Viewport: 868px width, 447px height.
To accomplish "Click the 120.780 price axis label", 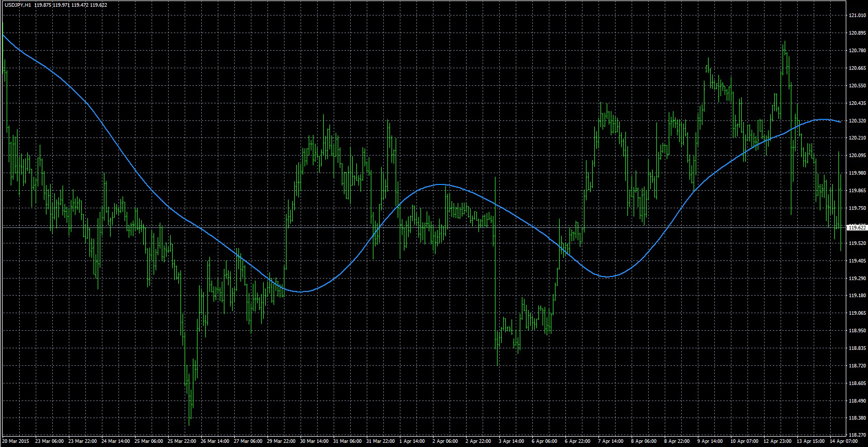I will (858, 51).
